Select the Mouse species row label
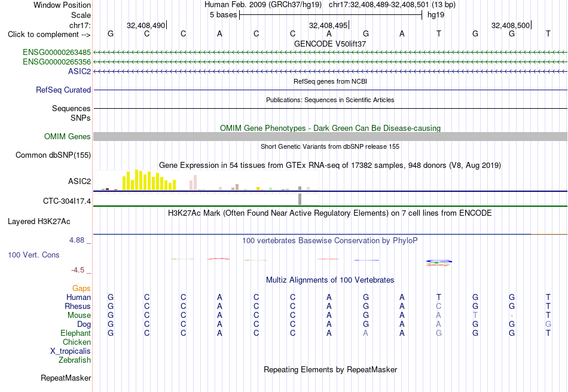The height and width of the screenshot is (392, 568). [x=80, y=316]
